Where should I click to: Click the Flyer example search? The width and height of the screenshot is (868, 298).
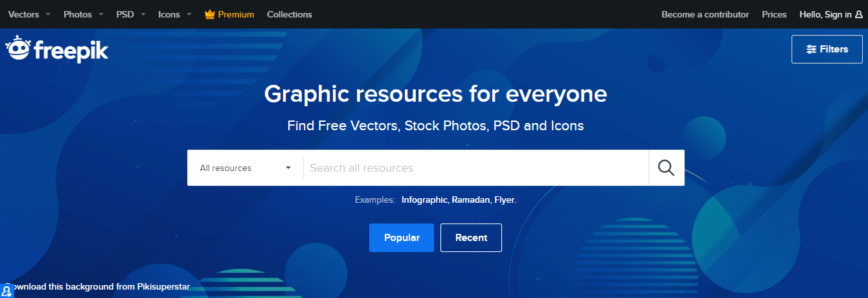coord(505,200)
